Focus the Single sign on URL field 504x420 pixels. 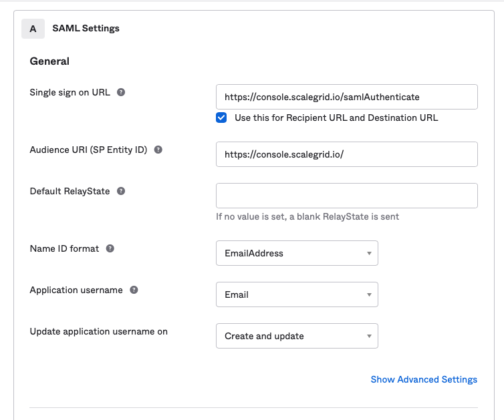pos(346,97)
